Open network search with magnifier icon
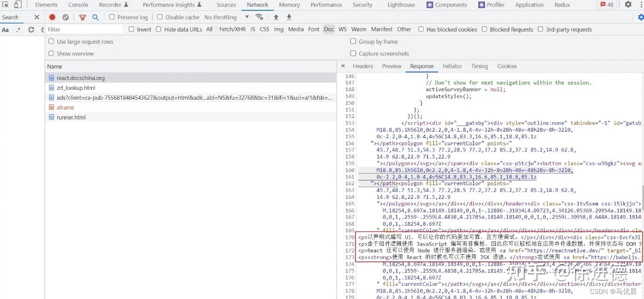 [x=95, y=17]
